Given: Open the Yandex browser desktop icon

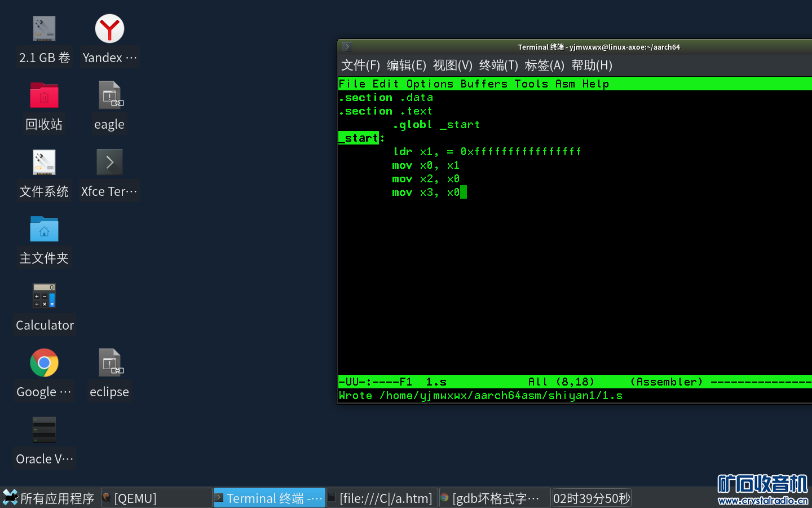Looking at the screenshot, I should click(109, 29).
